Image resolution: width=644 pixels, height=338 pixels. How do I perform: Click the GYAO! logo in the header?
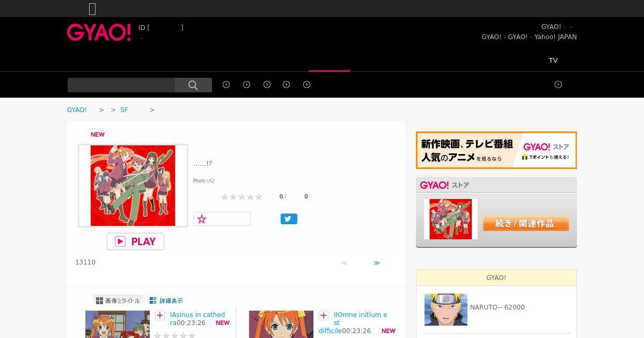coord(99,33)
